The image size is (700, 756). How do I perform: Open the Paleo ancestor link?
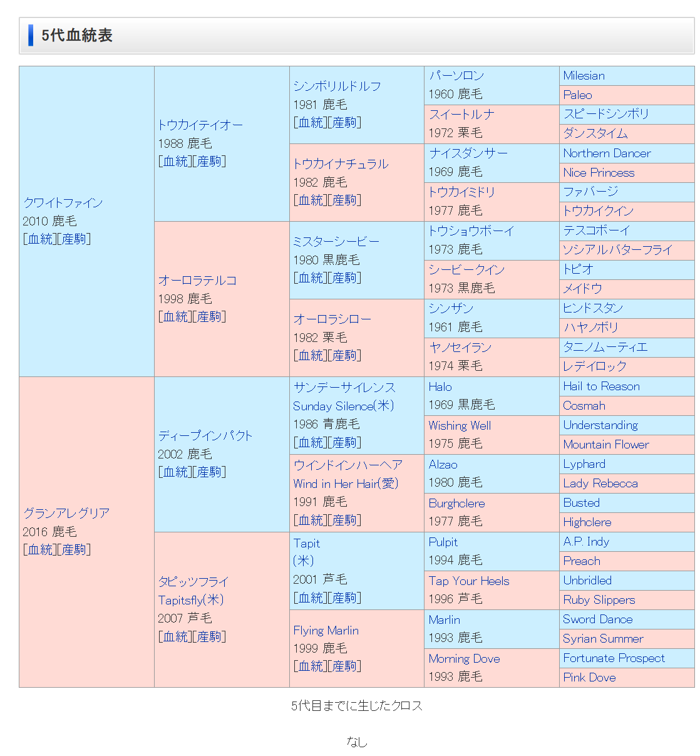point(577,95)
